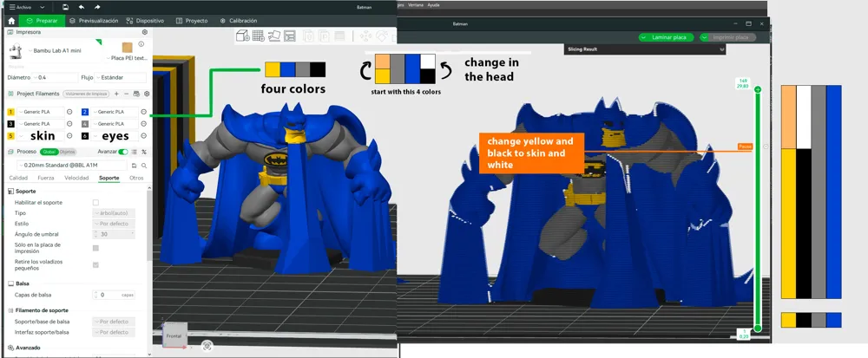Open the Velocidad settings tab
This screenshot has width=868, height=358.
point(76,178)
